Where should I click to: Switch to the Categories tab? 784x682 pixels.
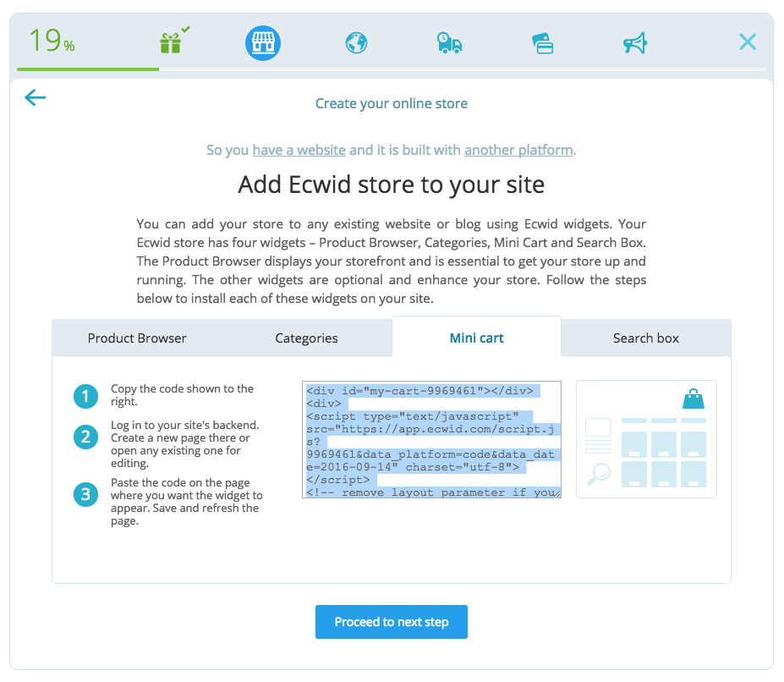coord(306,338)
